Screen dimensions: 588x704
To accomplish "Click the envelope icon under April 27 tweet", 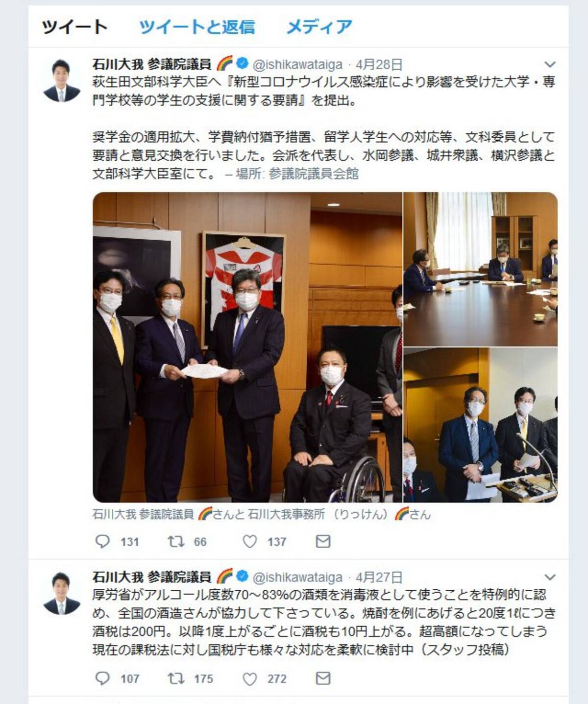I will pyautogui.click(x=323, y=678).
